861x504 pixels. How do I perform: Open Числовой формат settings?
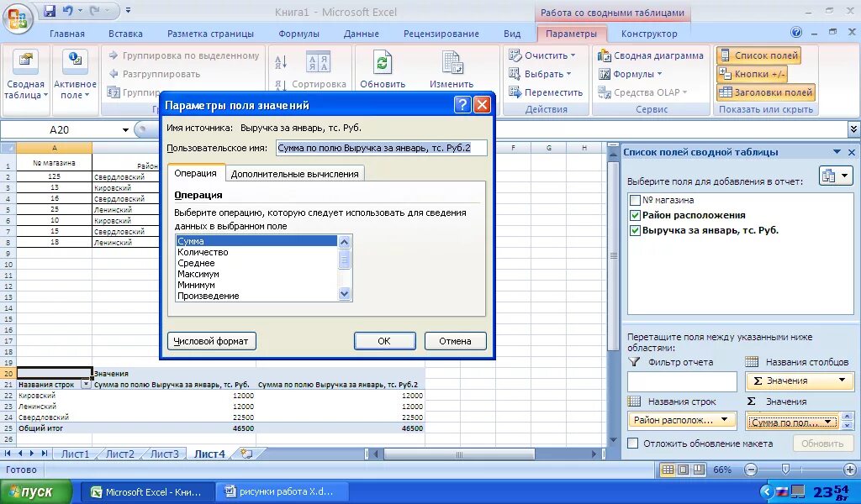(211, 340)
